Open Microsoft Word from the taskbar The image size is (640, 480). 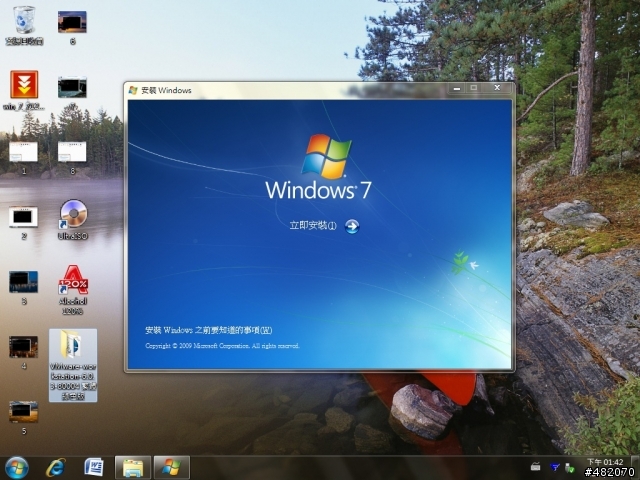pos(93,468)
